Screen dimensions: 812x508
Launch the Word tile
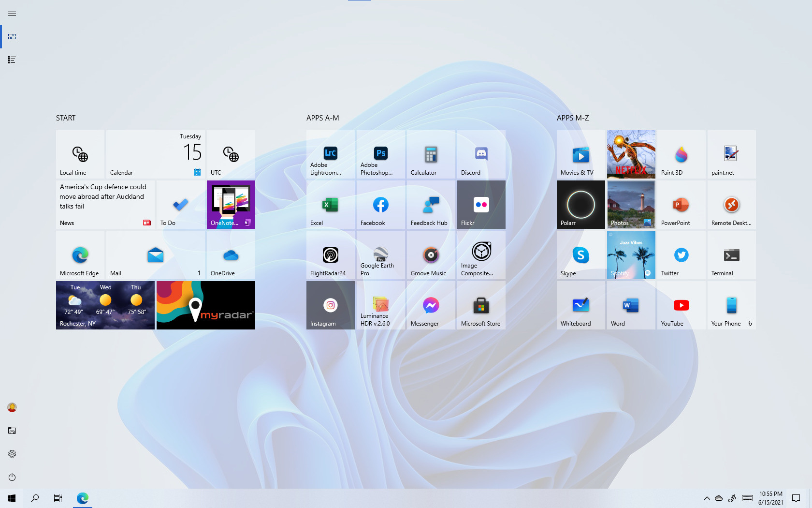(x=631, y=305)
